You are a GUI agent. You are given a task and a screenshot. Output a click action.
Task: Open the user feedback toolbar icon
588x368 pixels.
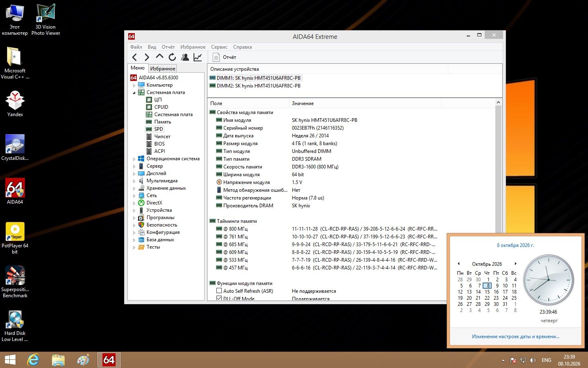pos(185,57)
